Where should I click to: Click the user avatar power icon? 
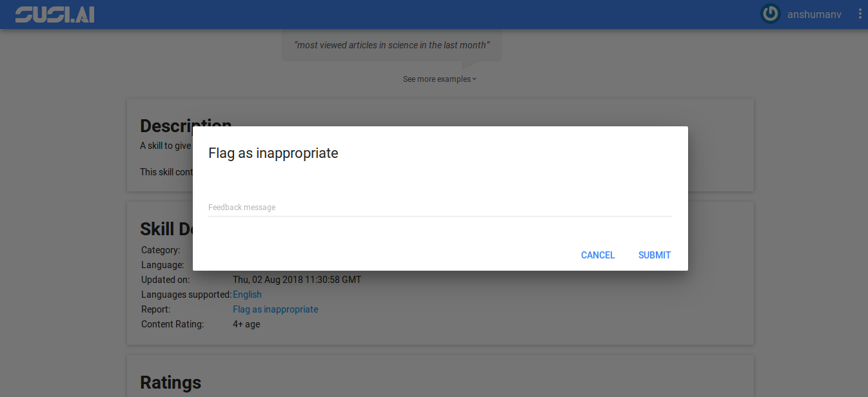(x=771, y=14)
